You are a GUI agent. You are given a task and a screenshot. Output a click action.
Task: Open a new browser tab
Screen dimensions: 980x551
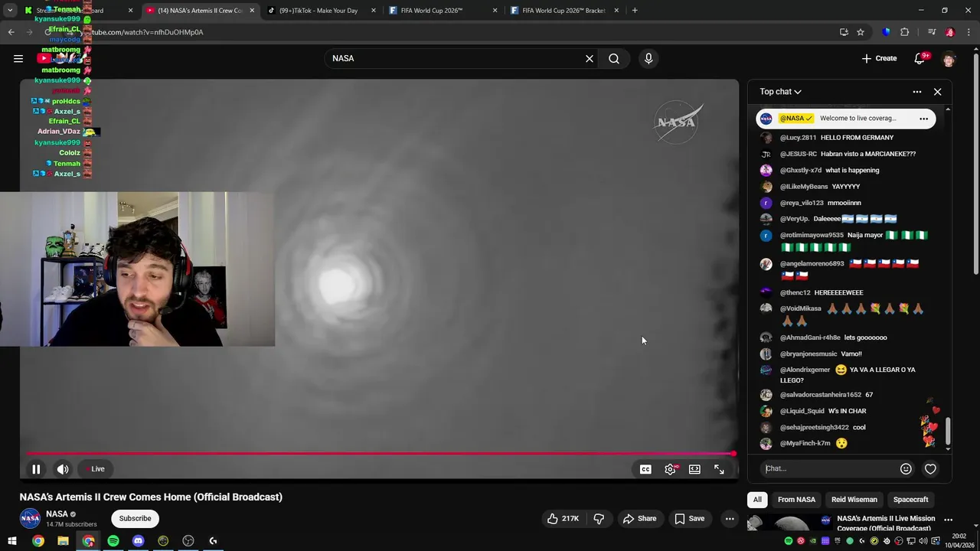coord(635,11)
